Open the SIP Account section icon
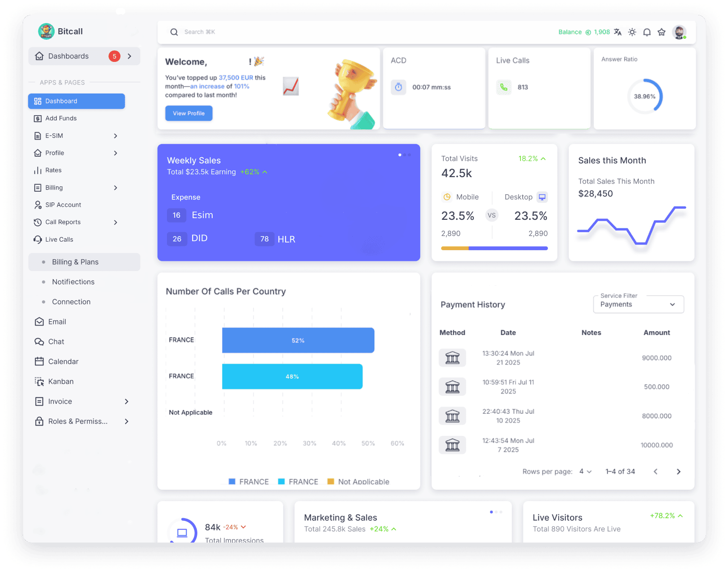This screenshot has width=728, height=572. point(38,204)
